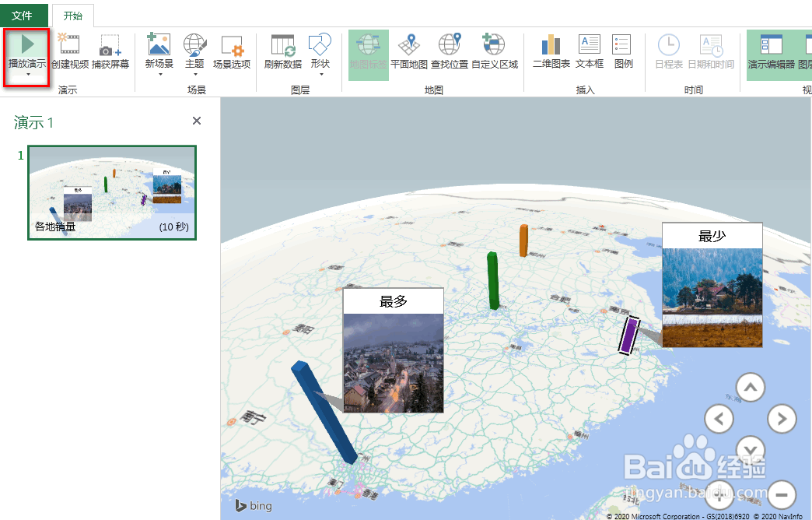The height and width of the screenshot is (520, 812).
Task: Click Find Location (查找位置) icon
Action: tap(449, 44)
